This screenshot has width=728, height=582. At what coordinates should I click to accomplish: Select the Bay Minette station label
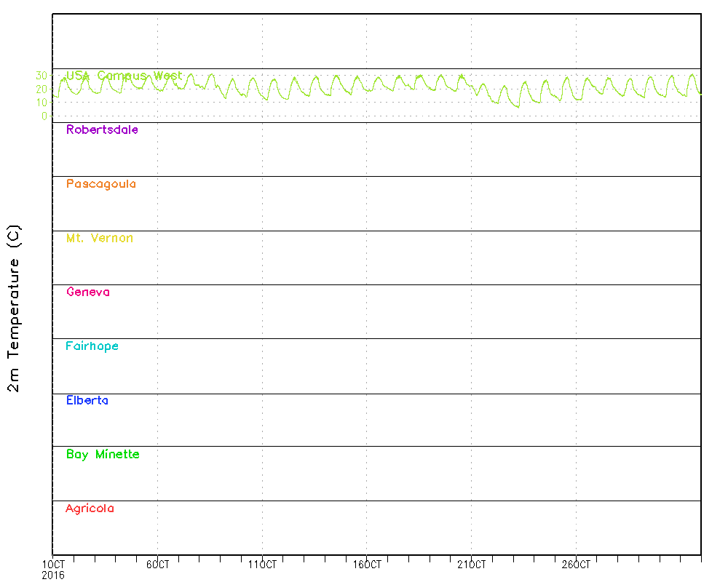click(103, 455)
